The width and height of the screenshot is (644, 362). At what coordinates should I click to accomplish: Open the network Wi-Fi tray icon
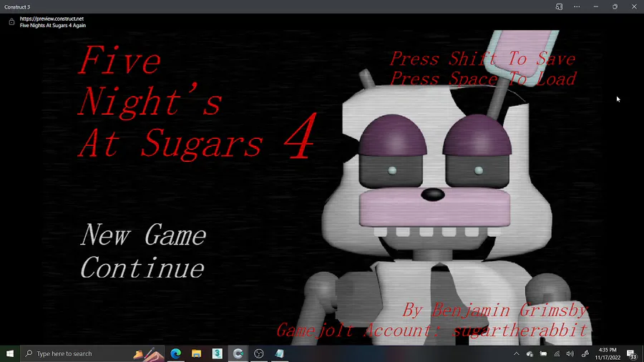point(557,354)
